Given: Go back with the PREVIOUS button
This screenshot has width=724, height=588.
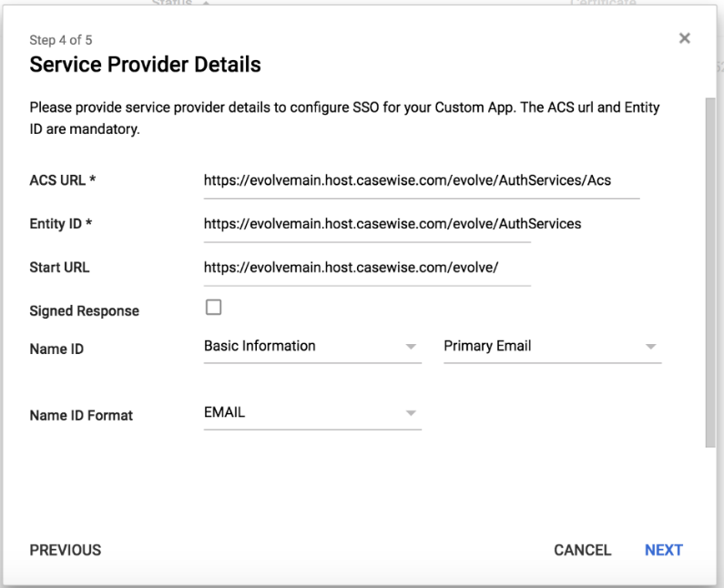Looking at the screenshot, I should coord(66,551).
